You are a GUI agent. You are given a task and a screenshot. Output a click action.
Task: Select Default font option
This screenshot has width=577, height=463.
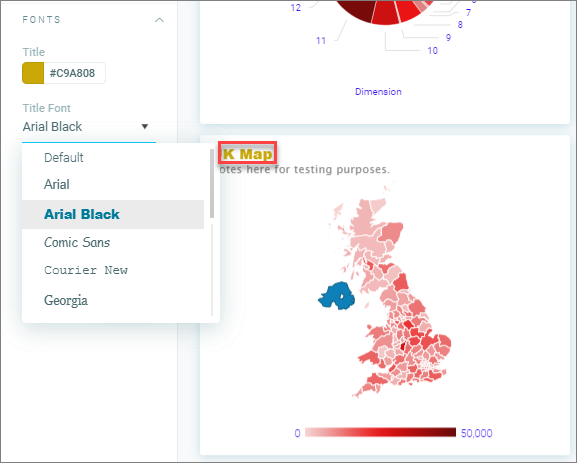(113, 158)
